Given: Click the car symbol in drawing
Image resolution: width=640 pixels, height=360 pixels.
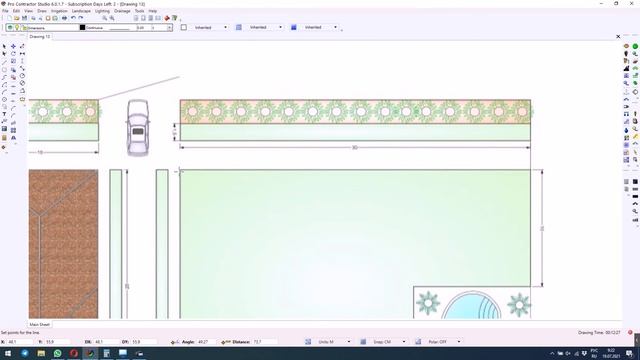Looking at the screenshot, I should click(138, 128).
